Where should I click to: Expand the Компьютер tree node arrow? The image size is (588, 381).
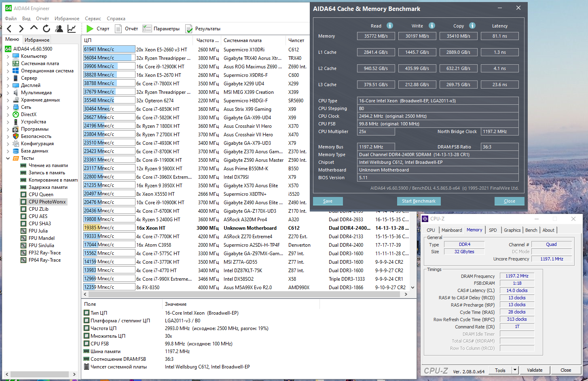click(x=8, y=56)
